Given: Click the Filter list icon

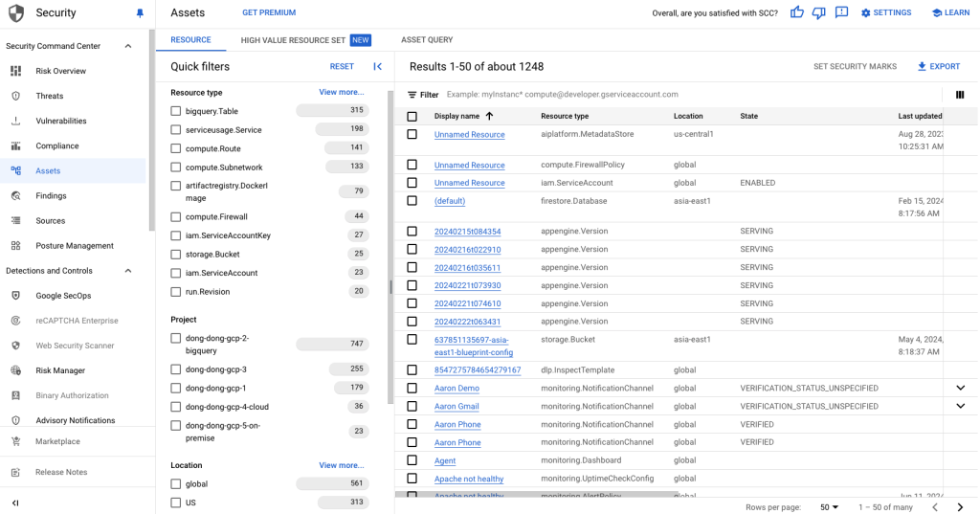Looking at the screenshot, I should pyautogui.click(x=412, y=95).
